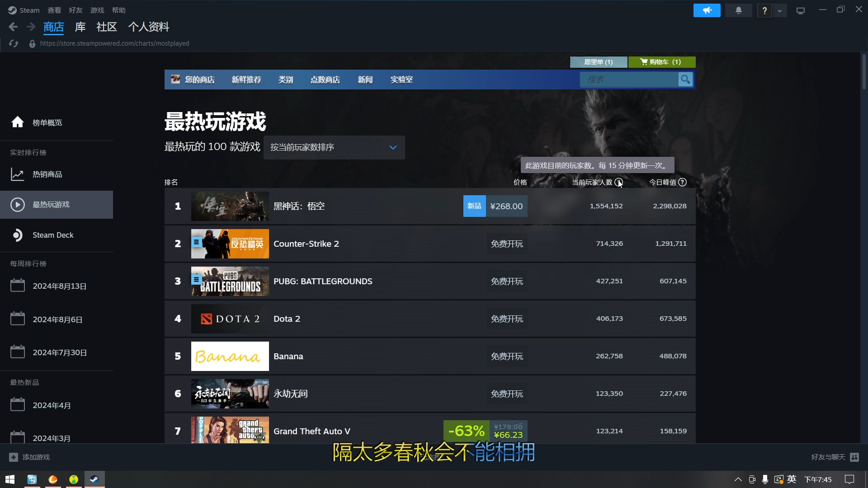Click calendar icon for 2024年8月6日

coord(18,319)
